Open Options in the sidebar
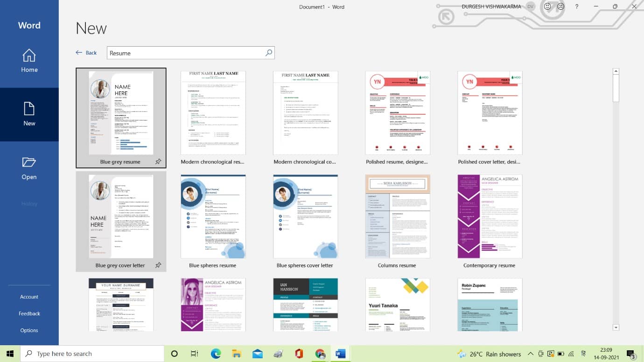 pyautogui.click(x=29, y=330)
